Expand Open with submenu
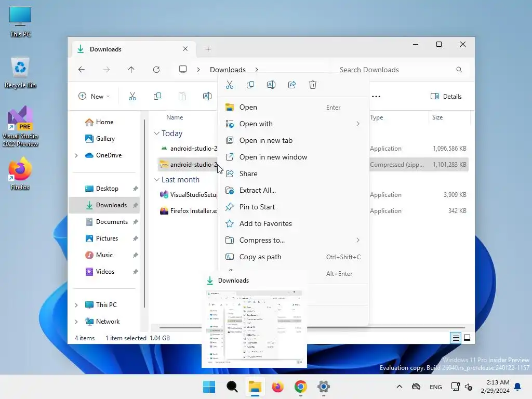 [358, 124]
